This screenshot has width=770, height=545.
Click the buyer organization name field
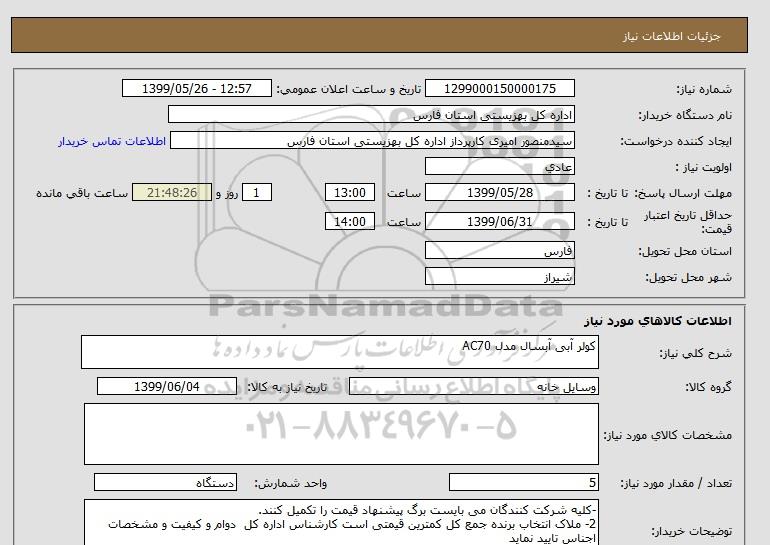point(371,114)
